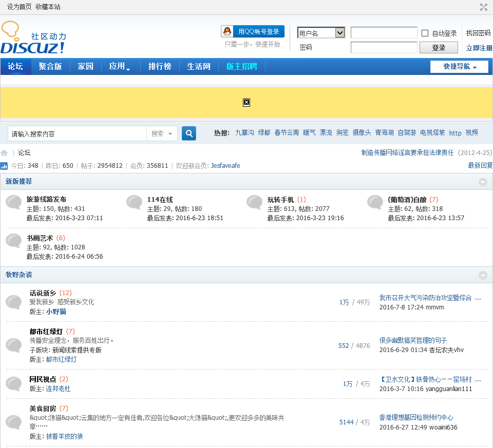The width and height of the screenshot is (493, 448).
Task: Click the broken banner image icon
Action: [246, 103]
